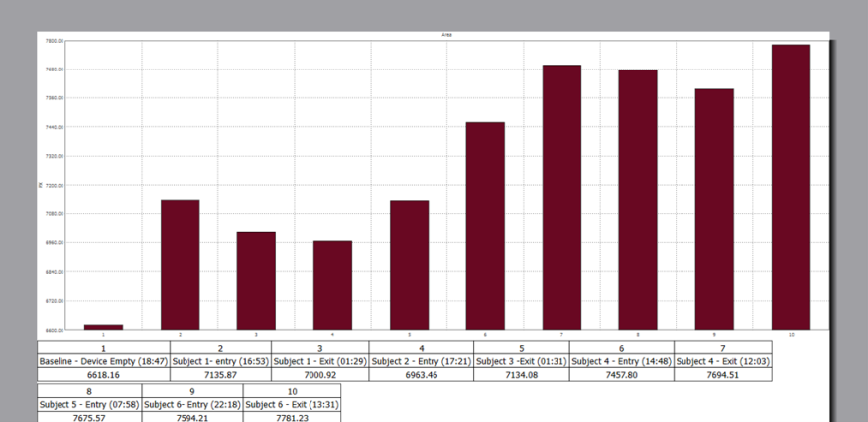Click the short bar for sample 1
This screenshot has width=868, height=422.
[x=103, y=327]
